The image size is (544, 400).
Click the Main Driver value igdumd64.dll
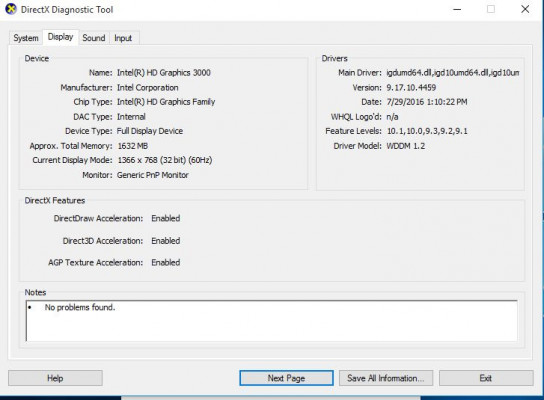coord(453,73)
